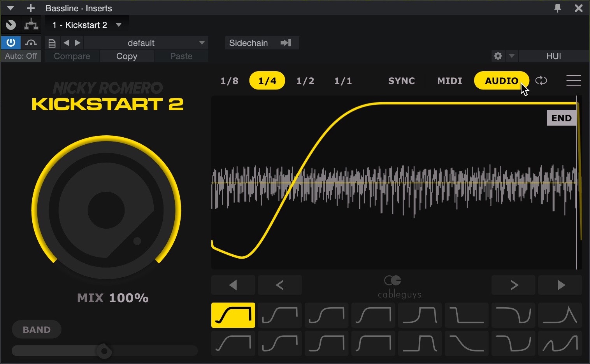Screen dimensions: 590x364
Task: Select the second curve preset in the top row
Action: [280, 315]
